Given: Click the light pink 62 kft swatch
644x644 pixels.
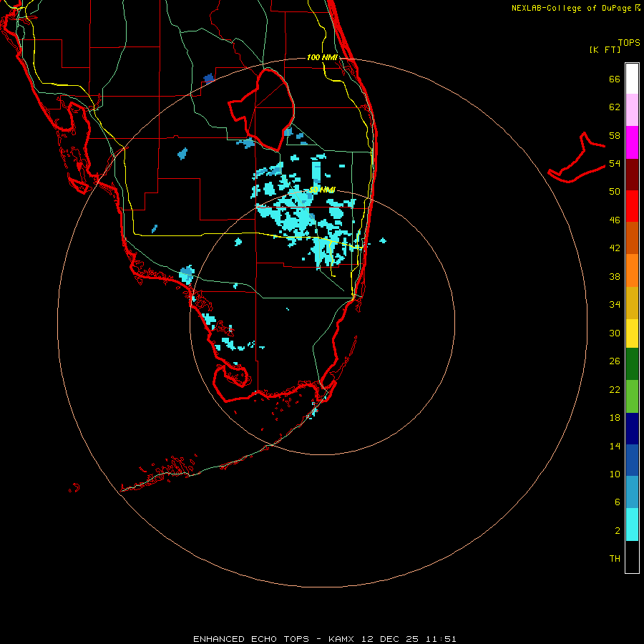Looking at the screenshot, I should tap(632, 109).
